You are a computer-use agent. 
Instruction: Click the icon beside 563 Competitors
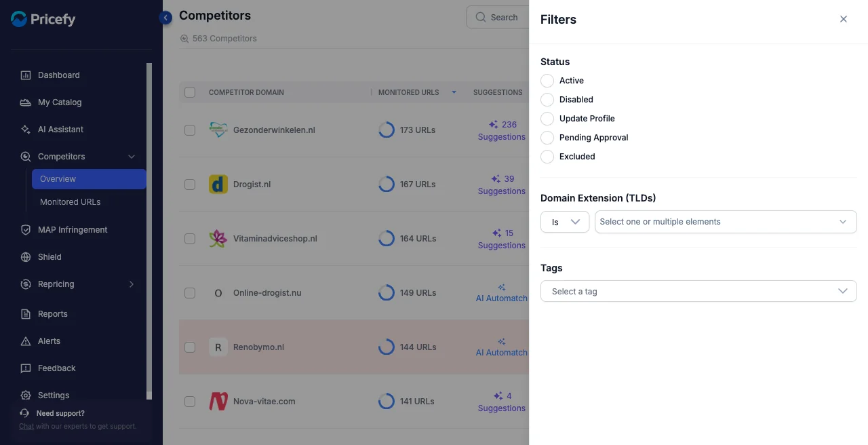click(x=184, y=39)
